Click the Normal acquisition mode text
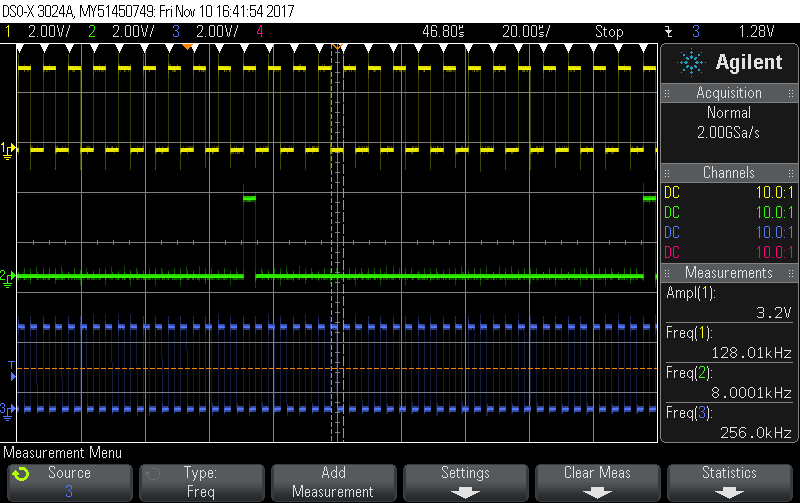Screen dimensions: 800x503 [729, 113]
